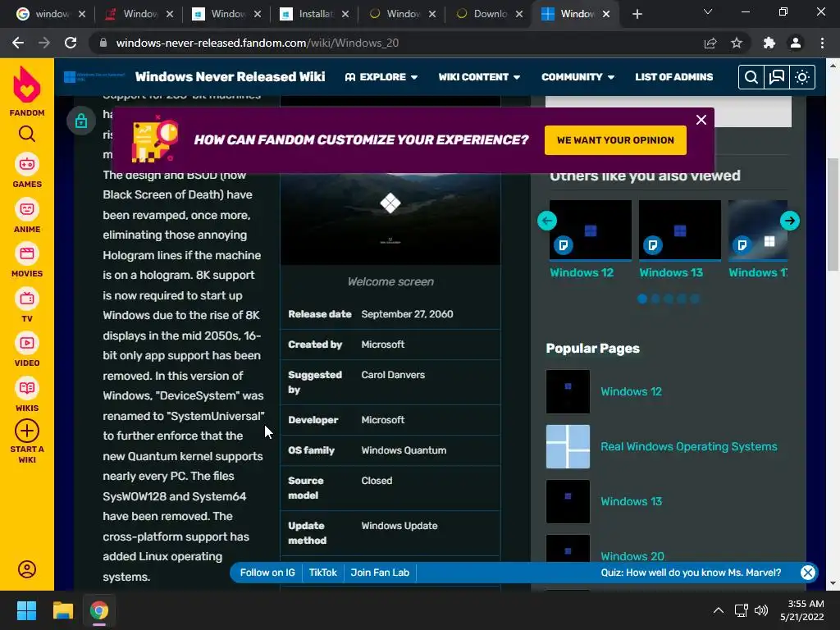This screenshot has height=630, width=840.
Task: Close the Ms. Marvel quiz bar
Action: pyautogui.click(x=808, y=573)
